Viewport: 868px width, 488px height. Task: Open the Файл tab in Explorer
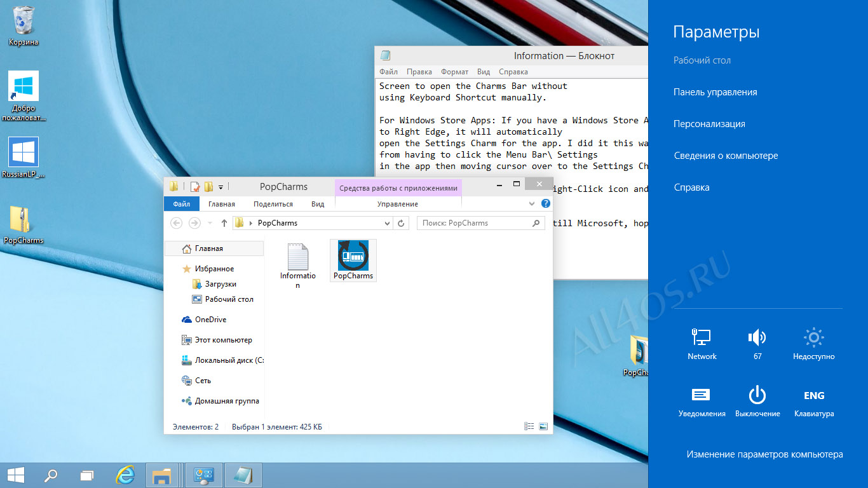(x=182, y=204)
